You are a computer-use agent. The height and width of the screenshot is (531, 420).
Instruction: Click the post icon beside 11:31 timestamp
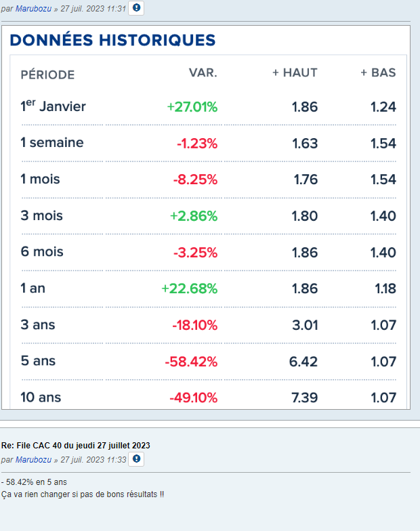click(137, 8)
